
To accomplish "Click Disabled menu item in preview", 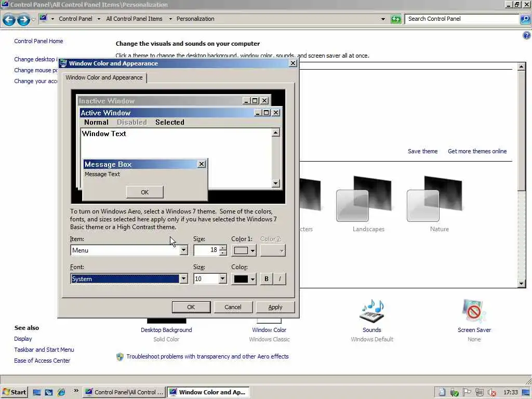I will 132,123.
